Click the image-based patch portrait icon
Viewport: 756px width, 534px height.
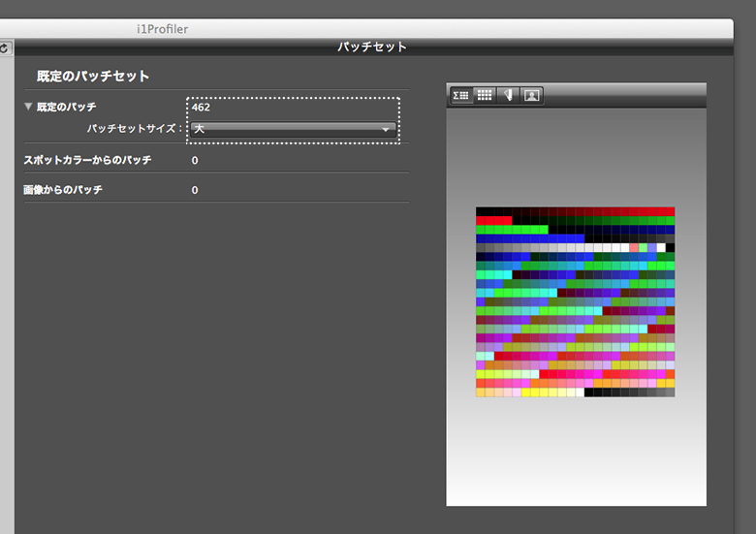[x=532, y=95]
